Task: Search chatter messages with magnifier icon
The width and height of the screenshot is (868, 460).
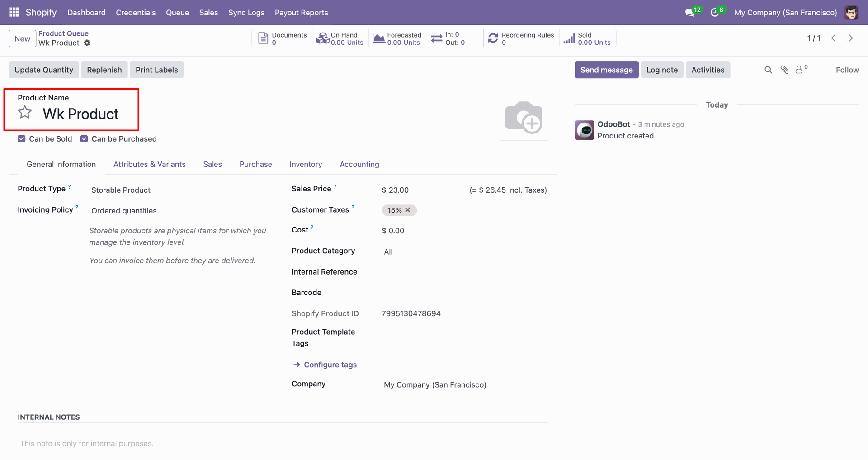Action: [768, 70]
